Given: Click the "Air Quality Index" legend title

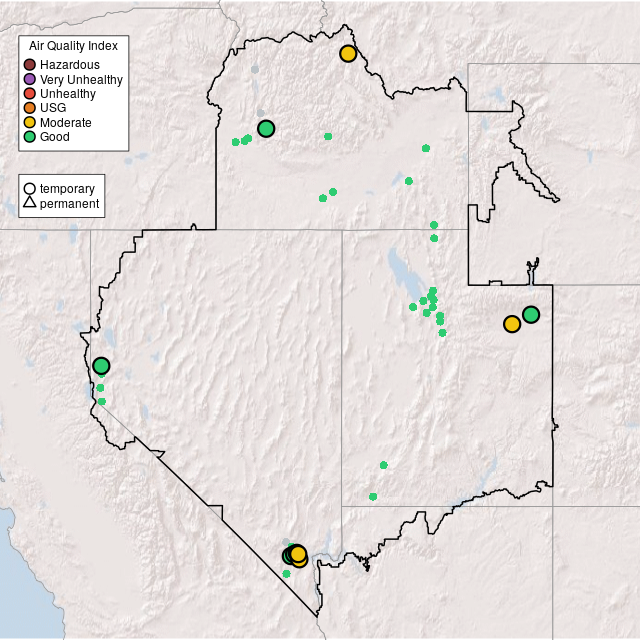Looking at the screenshot, I should click(x=74, y=46).
